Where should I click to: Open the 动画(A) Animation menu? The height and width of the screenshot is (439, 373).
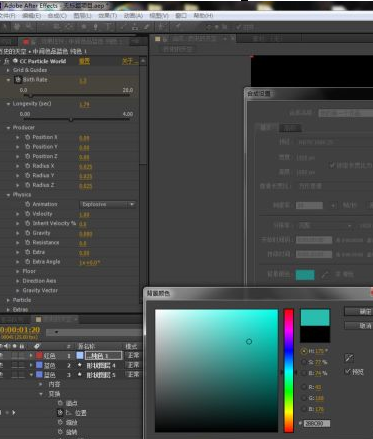pyautogui.click(x=133, y=16)
